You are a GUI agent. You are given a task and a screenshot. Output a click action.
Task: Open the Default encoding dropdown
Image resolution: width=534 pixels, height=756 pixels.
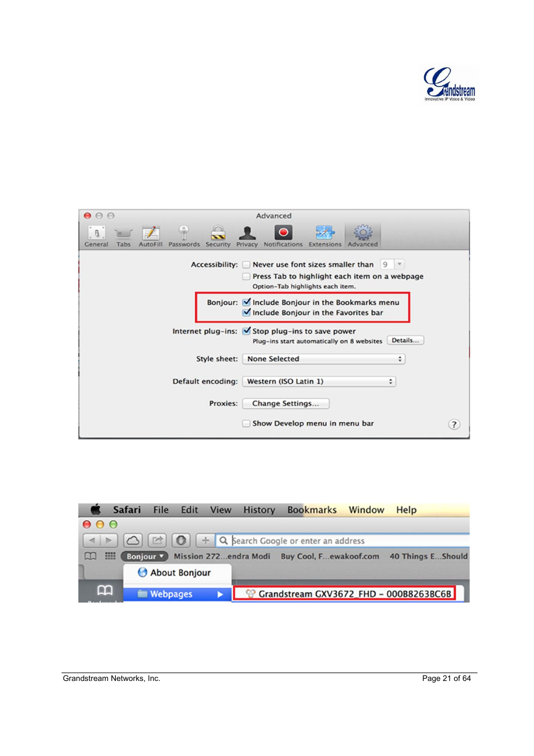[x=319, y=381]
